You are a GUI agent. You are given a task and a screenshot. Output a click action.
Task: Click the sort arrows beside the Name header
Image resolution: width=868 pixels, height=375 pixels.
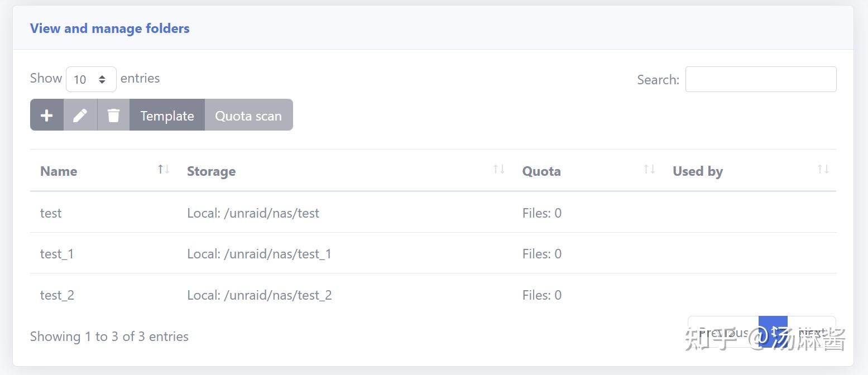click(163, 171)
